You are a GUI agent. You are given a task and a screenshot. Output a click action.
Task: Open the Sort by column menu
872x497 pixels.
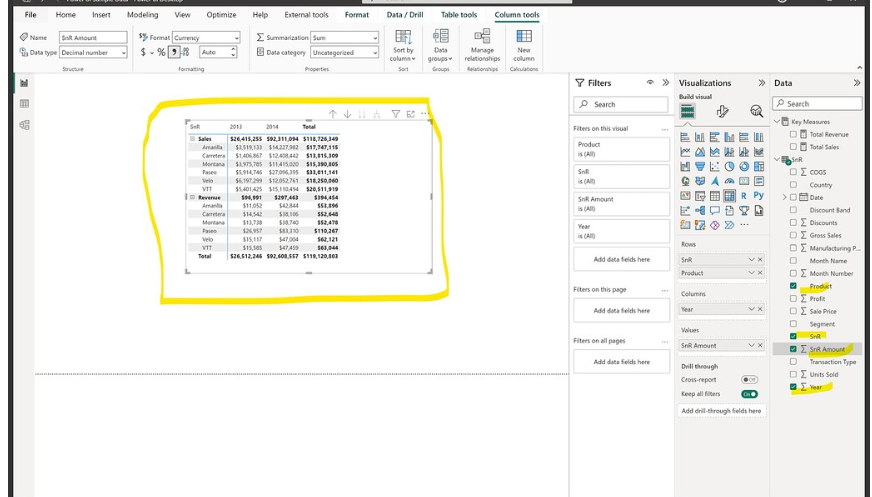pos(403,46)
